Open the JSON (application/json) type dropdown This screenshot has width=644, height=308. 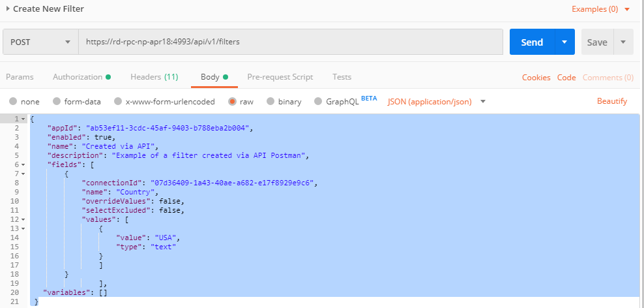tap(437, 102)
